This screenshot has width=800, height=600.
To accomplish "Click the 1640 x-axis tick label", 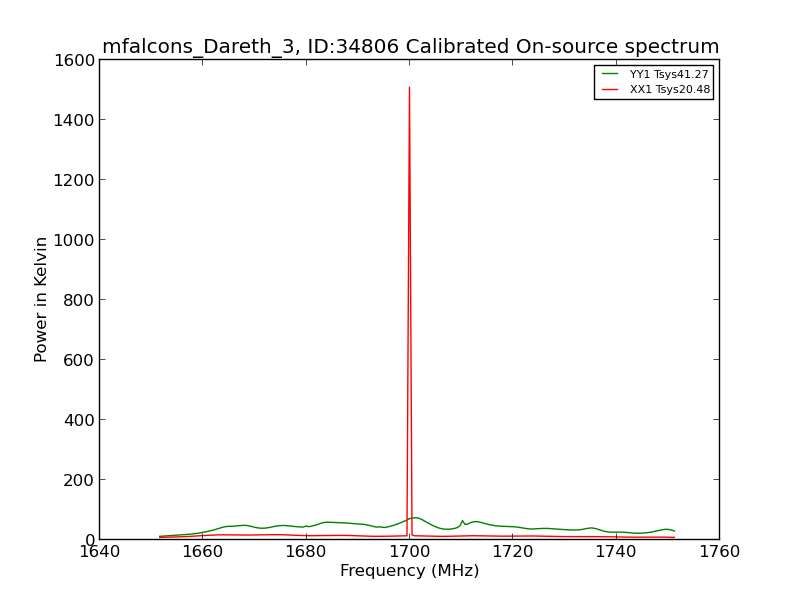I will coord(100,552).
